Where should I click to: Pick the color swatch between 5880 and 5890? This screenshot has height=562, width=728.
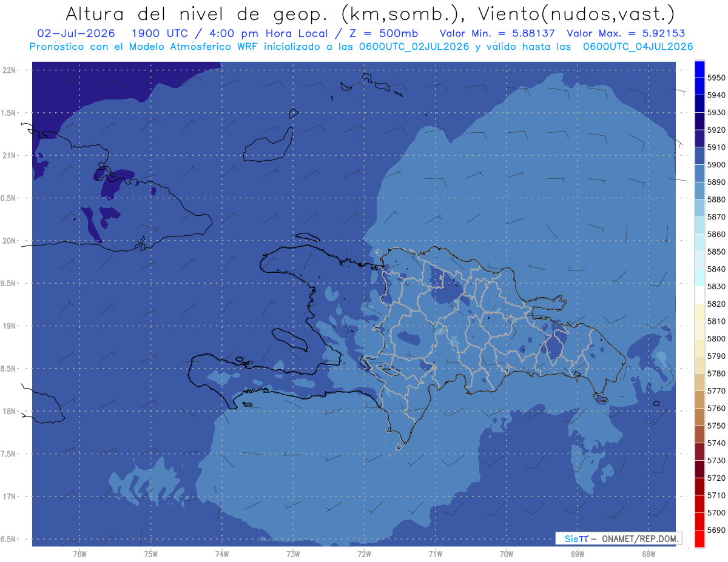(x=699, y=191)
